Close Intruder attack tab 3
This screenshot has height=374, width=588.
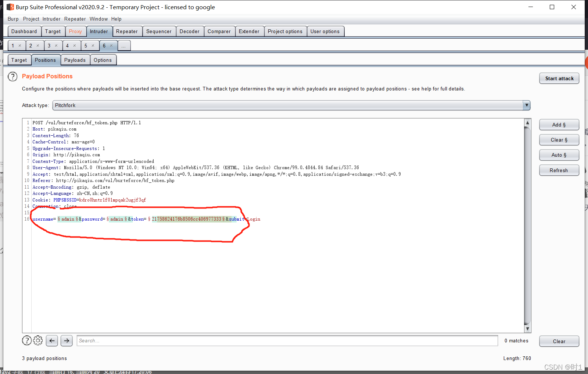(x=56, y=46)
